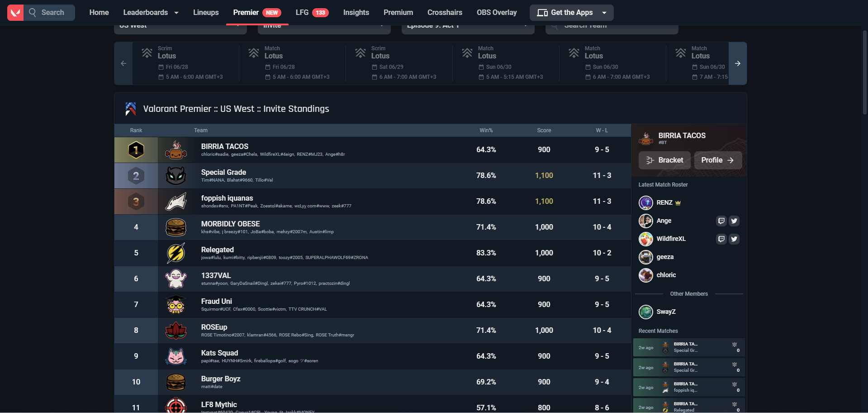Open the MORBIDLY OBESE team name link

click(231, 224)
